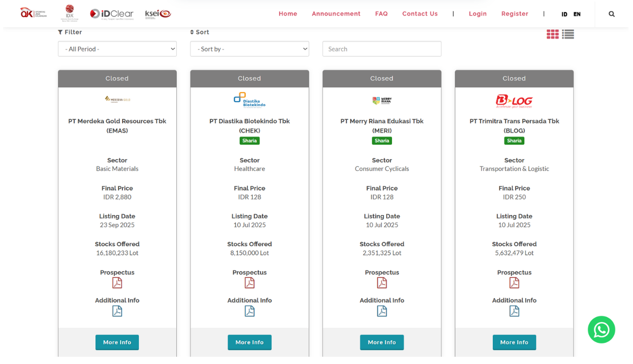
Task: Change site language to EN
Action: (577, 14)
